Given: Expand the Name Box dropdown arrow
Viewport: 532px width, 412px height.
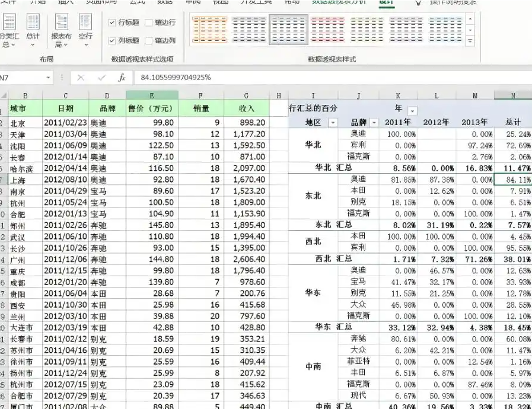Looking at the screenshot, I should click(49, 78).
